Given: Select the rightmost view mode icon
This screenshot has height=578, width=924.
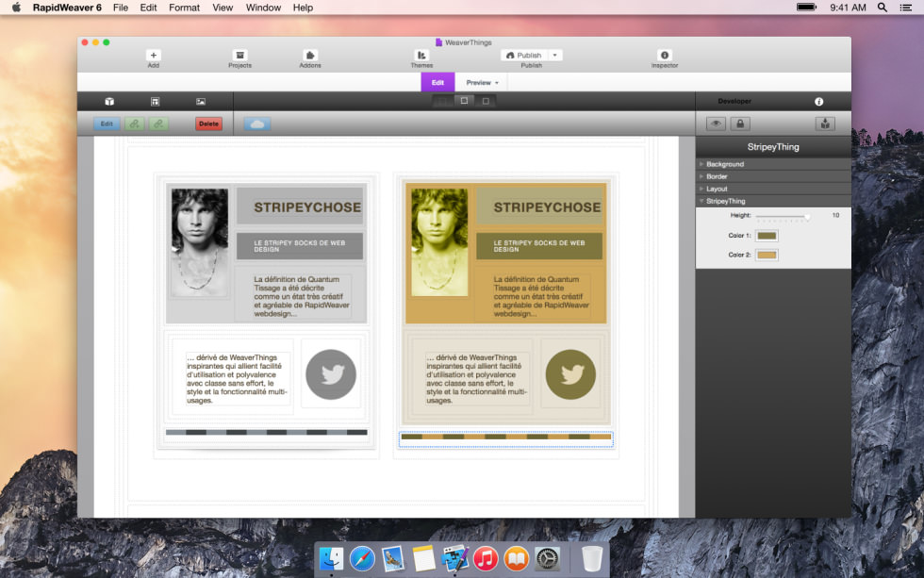Looking at the screenshot, I should pyautogui.click(x=486, y=101).
